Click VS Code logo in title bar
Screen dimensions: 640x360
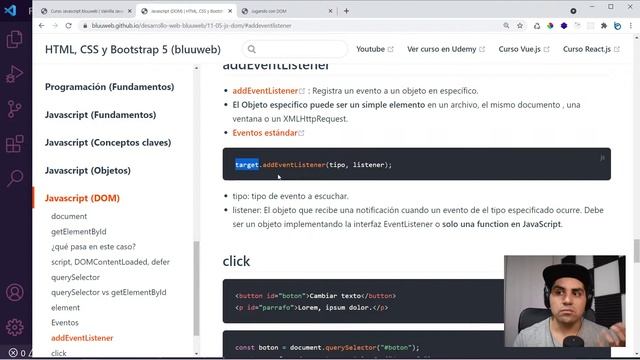tap(10, 10)
